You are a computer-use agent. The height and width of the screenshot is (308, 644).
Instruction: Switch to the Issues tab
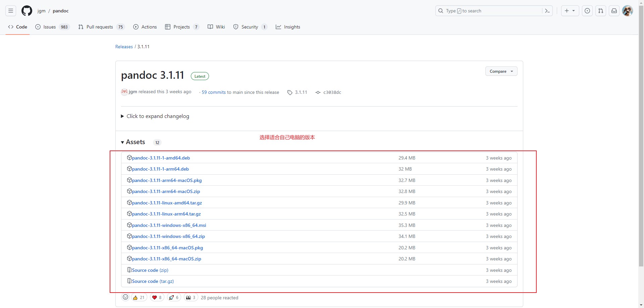(50, 27)
